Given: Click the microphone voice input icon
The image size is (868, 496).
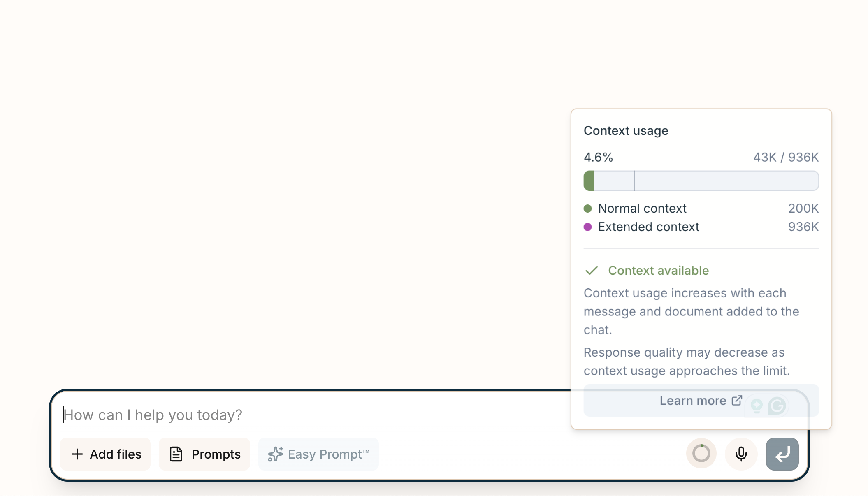Looking at the screenshot, I should point(741,454).
